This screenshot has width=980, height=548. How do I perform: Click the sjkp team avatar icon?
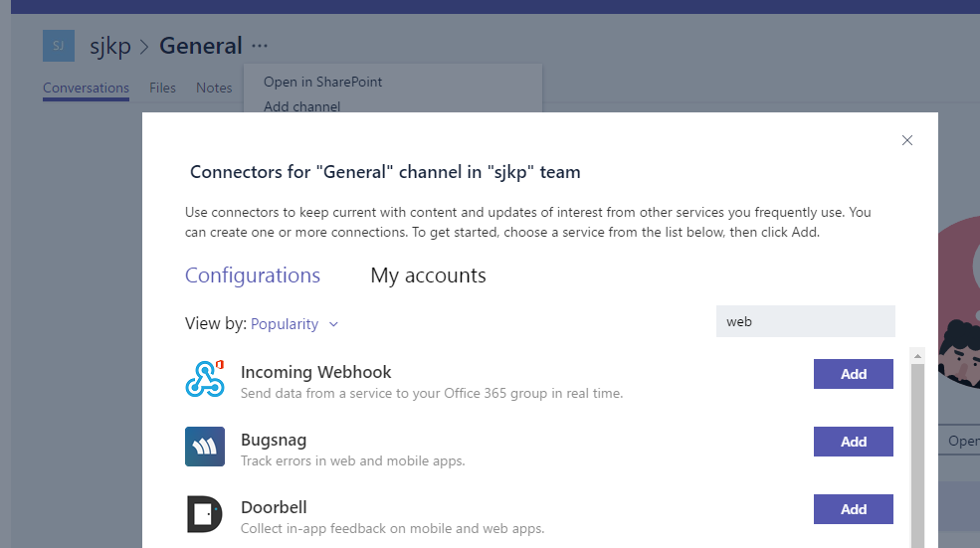(x=58, y=46)
